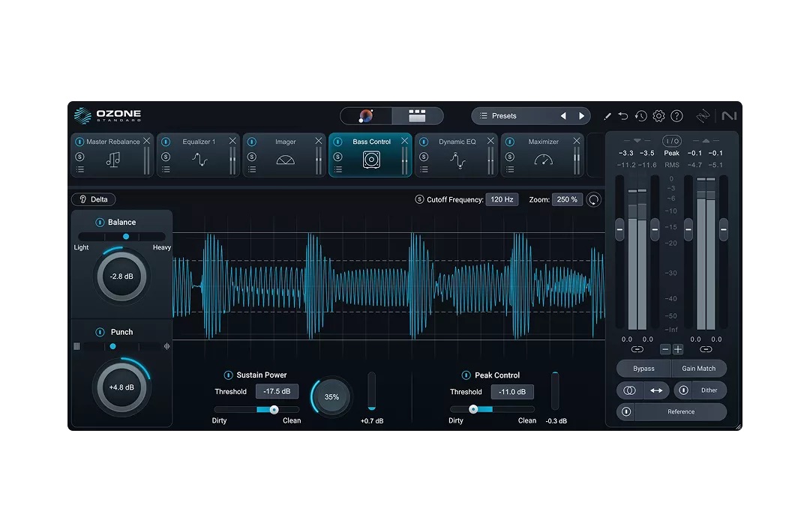Open the Master Assistant view
This screenshot has height=532, width=810.
pos(366,116)
